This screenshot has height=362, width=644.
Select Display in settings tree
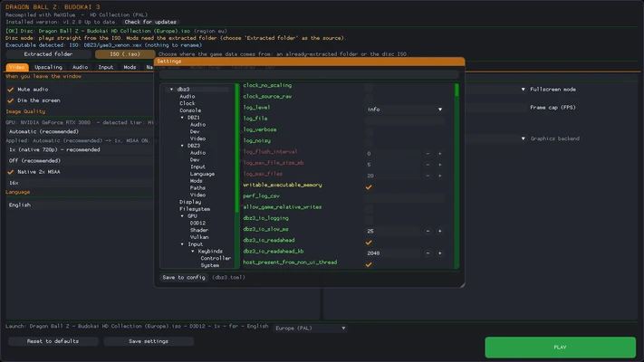(x=190, y=202)
